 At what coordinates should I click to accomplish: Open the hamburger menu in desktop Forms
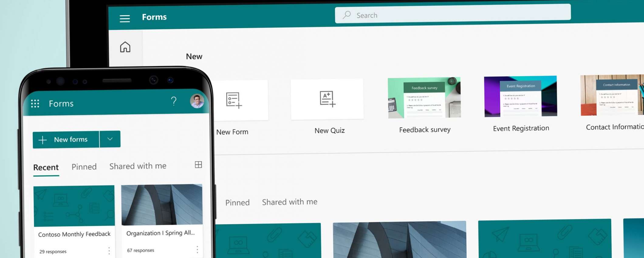click(125, 19)
